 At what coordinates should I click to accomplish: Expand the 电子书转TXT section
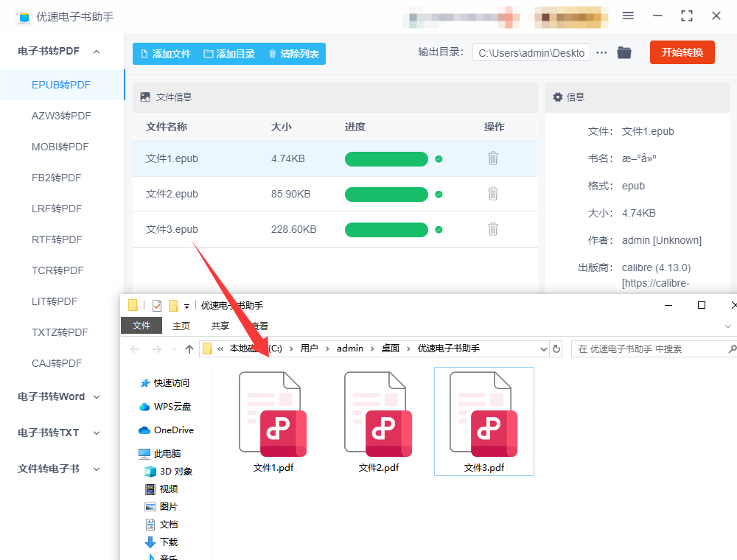(x=97, y=433)
